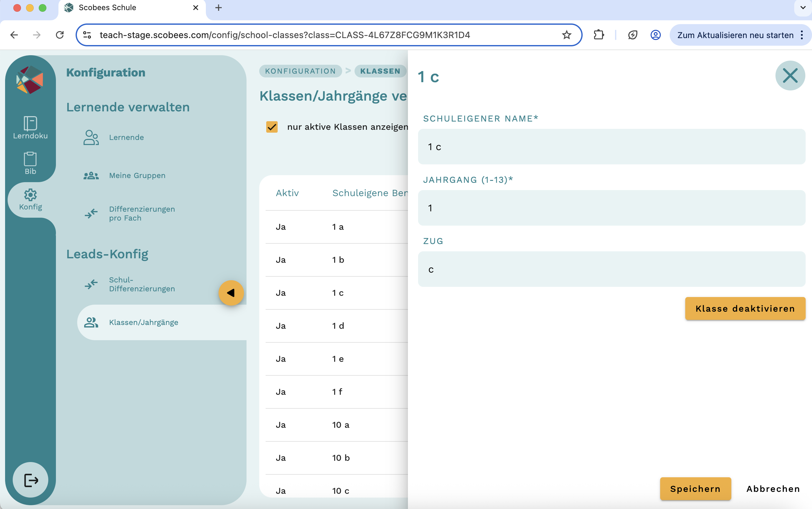Save changes with Speichern
This screenshot has width=812, height=509.
pos(695,488)
